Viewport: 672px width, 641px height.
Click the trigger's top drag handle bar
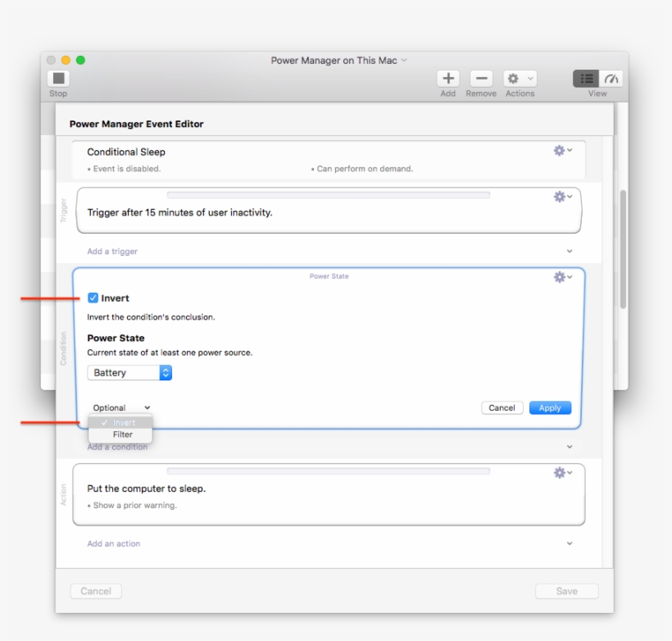coord(329,195)
